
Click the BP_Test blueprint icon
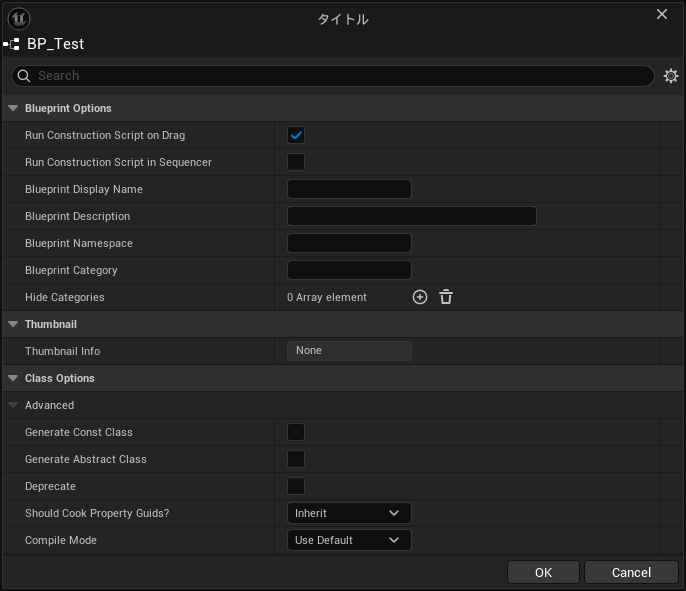(13, 44)
